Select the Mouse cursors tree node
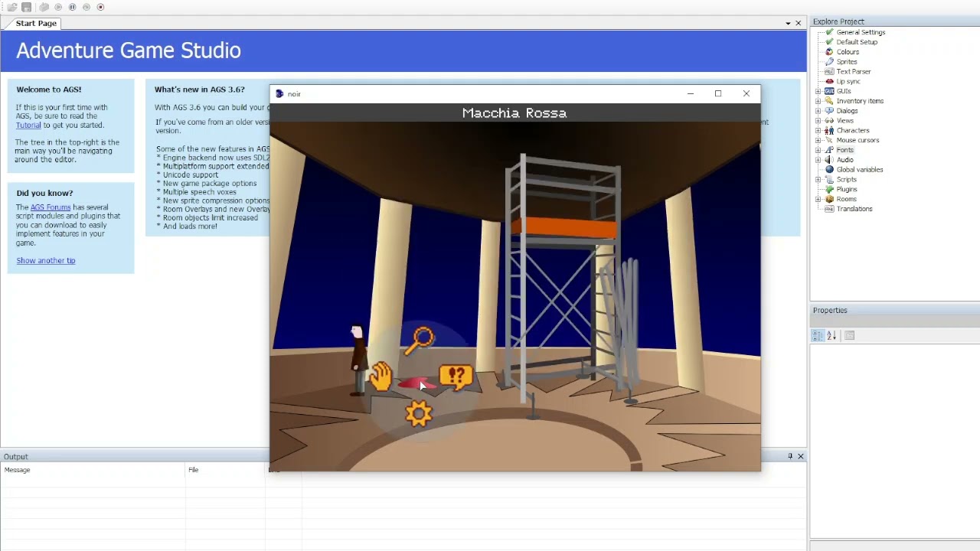 pos(857,140)
